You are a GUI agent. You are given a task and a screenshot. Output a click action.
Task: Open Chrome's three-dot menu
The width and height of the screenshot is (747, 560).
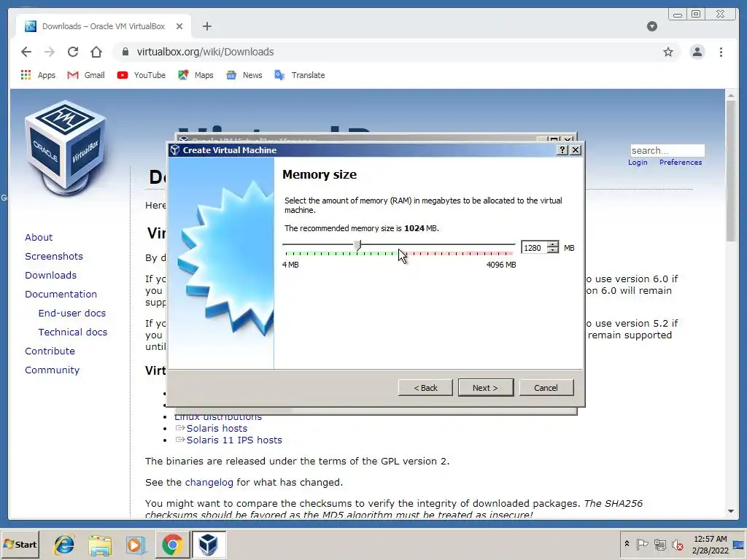click(x=721, y=52)
